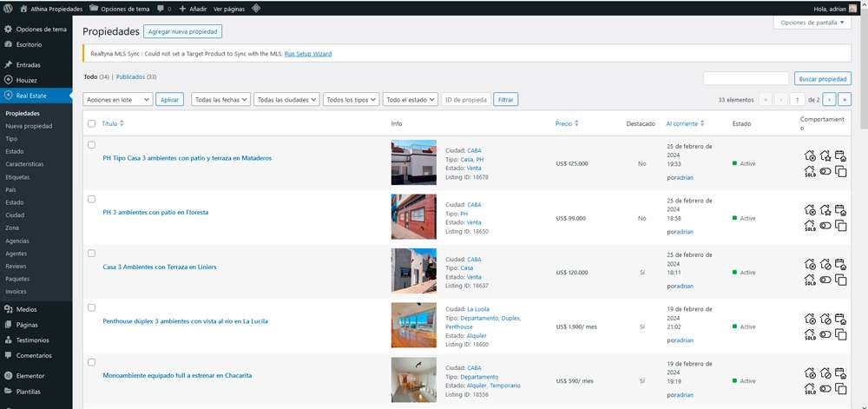Open comments bubble in top admin bar
Screen dimensions: 868x409
[164, 9]
